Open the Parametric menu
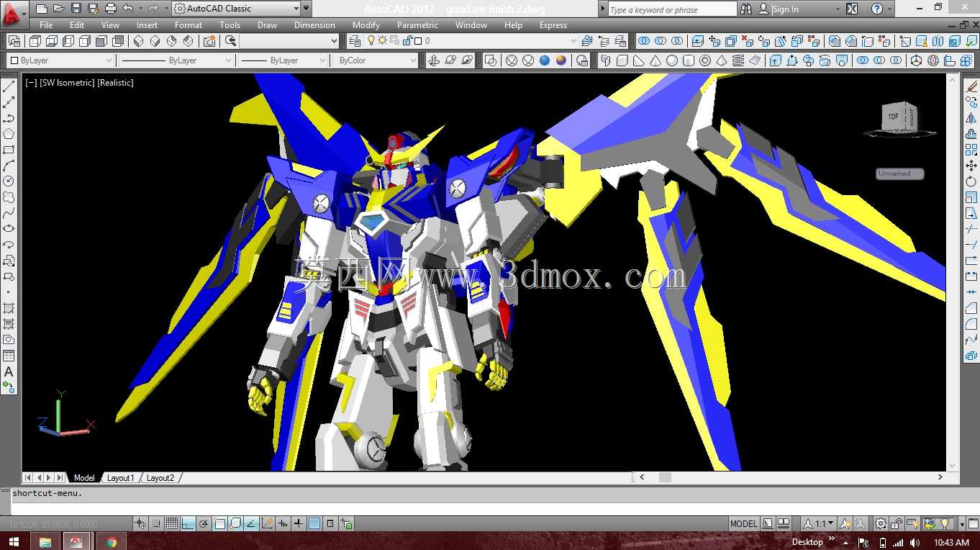Image resolution: width=980 pixels, height=550 pixels. (417, 25)
